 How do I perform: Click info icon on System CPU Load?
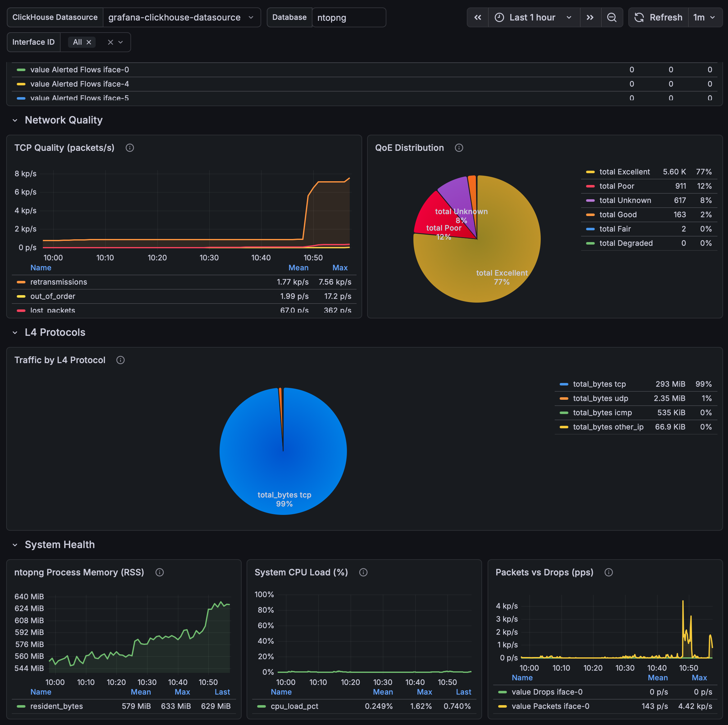pos(363,573)
